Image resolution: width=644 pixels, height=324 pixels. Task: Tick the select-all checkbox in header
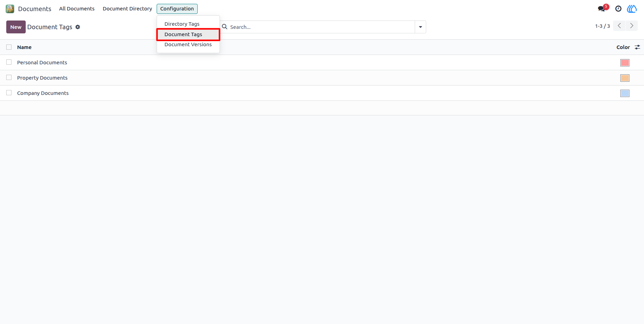tap(9, 47)
